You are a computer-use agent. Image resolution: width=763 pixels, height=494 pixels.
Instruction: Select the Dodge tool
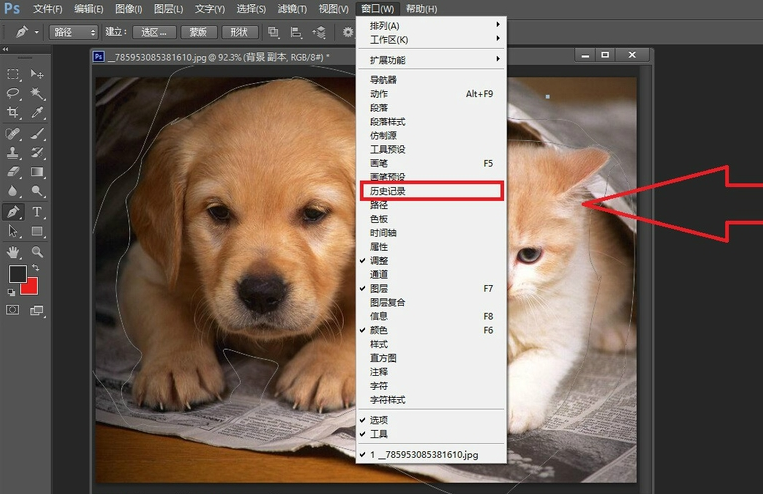coord(37,191)
